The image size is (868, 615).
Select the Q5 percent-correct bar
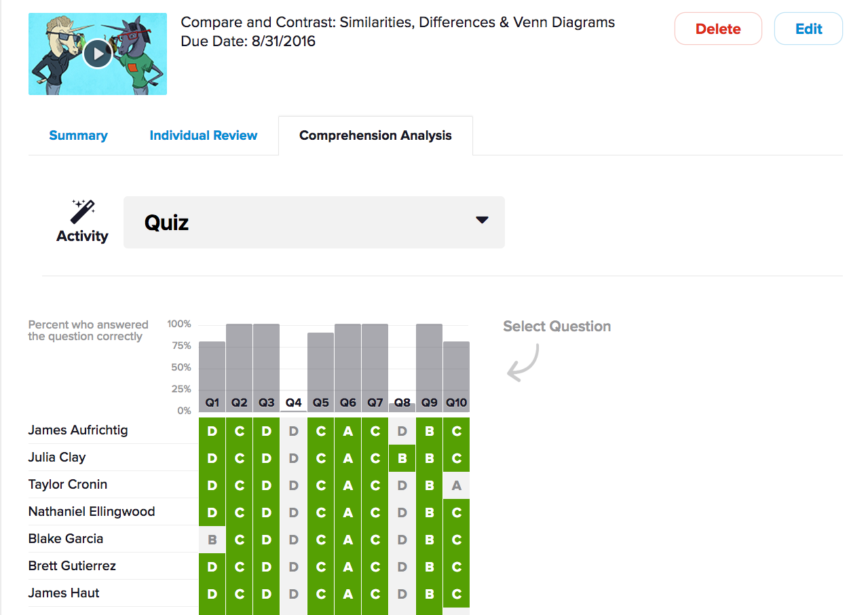point(321,370)
